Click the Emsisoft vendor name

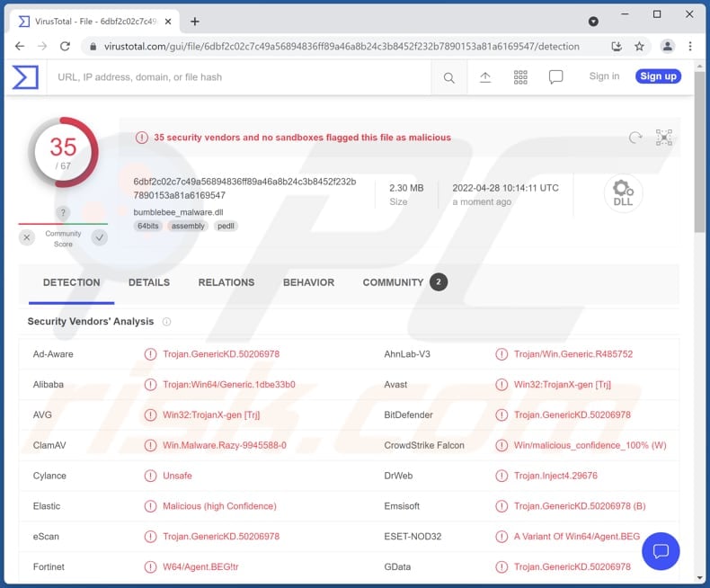402,506
